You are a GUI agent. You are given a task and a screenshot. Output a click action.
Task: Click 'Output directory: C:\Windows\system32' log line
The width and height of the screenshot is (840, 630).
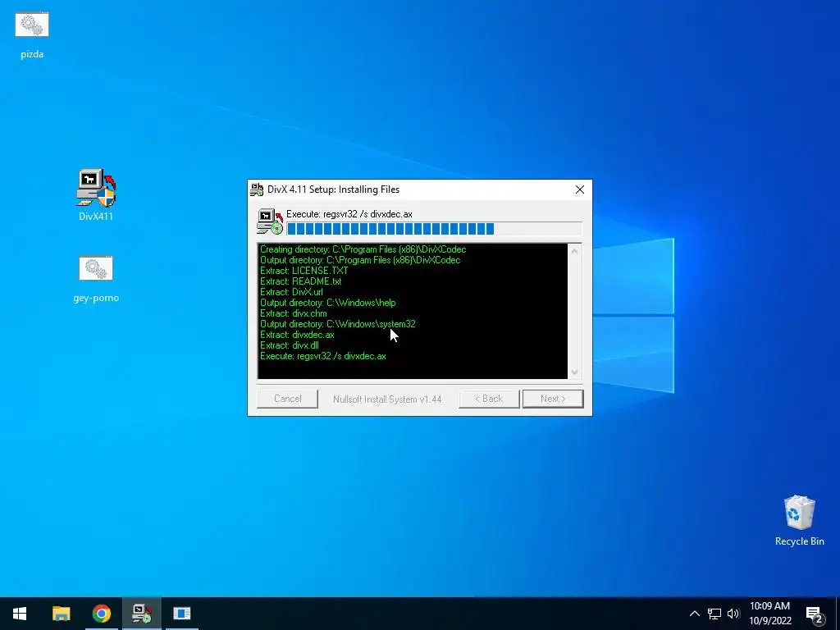pos(337,324)
